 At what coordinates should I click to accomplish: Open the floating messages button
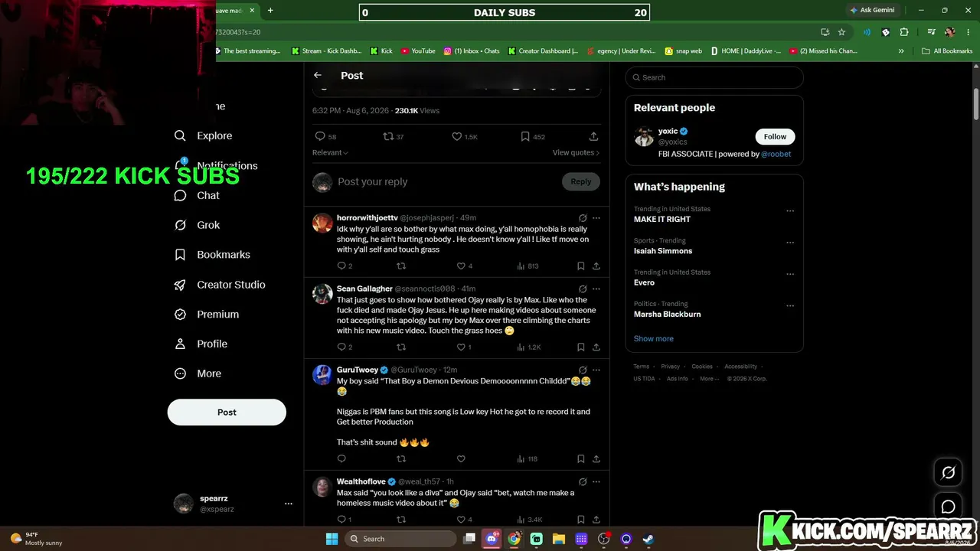pos(948,507)
